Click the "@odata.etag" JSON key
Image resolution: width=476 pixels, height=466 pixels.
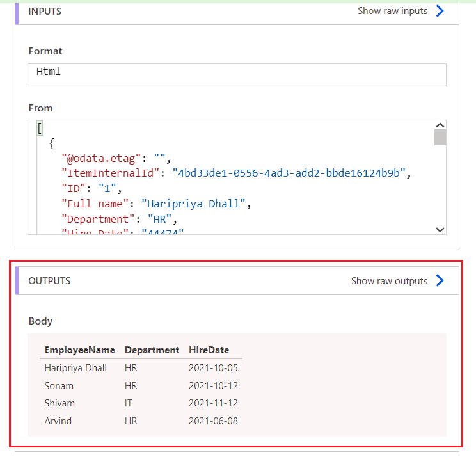pyautogui.click(x=101, y=159)
